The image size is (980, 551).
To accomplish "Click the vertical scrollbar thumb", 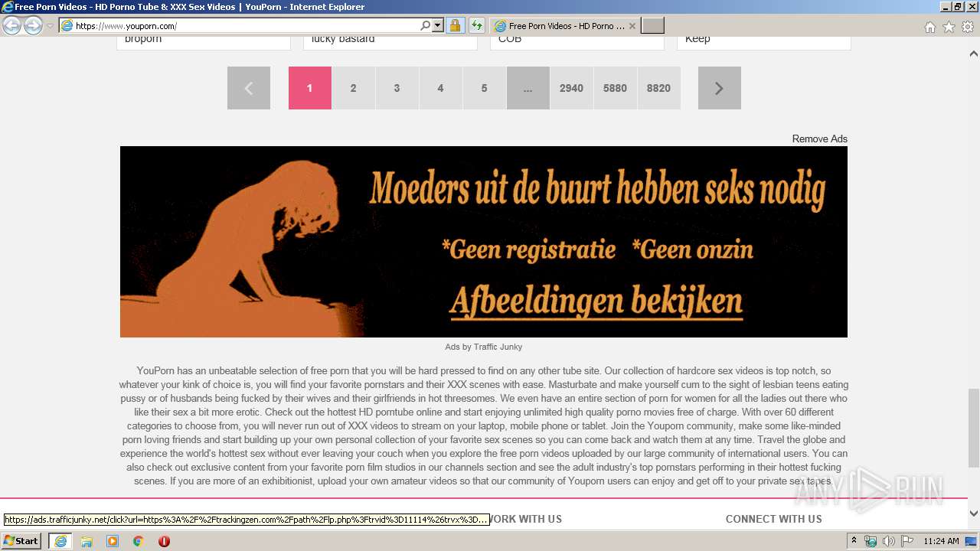I will coord(974,427).
